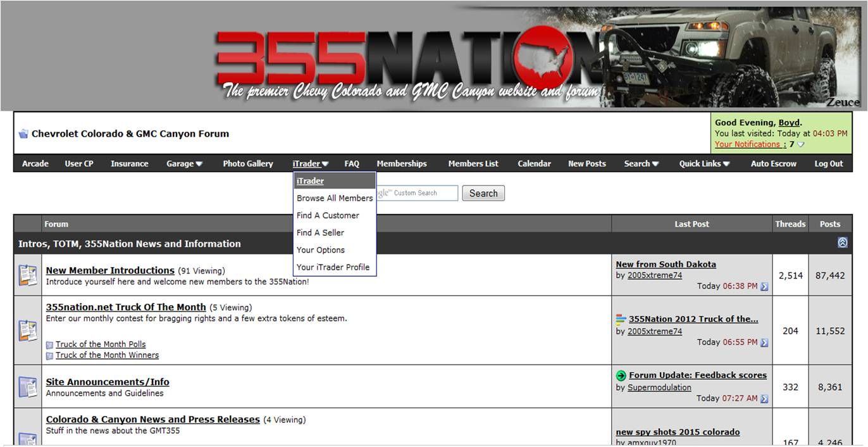
Task: Click subforum icon beside Truck of the Month Polls
Action: tap(50, 345)
